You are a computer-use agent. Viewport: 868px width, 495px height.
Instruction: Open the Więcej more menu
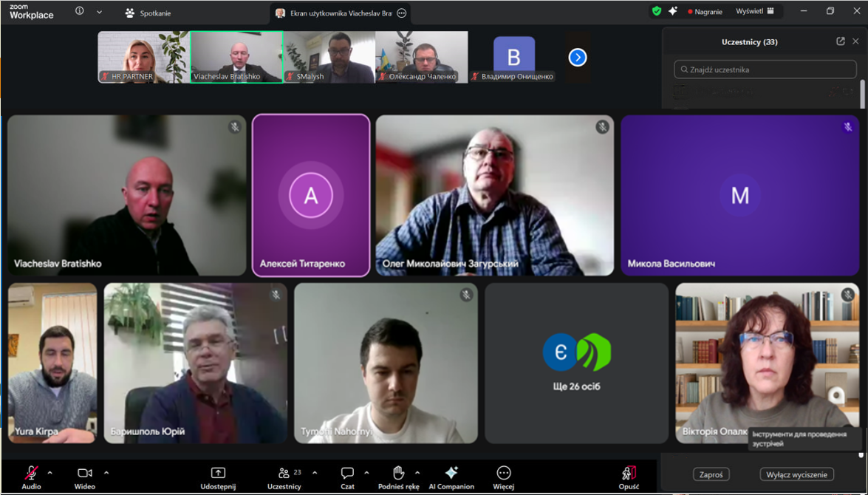(503, 478)
